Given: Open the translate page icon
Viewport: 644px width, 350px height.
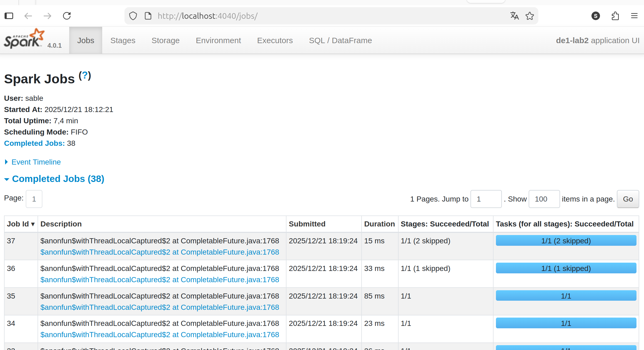Looking at the screenshot, I should click(x=514, y=16).
